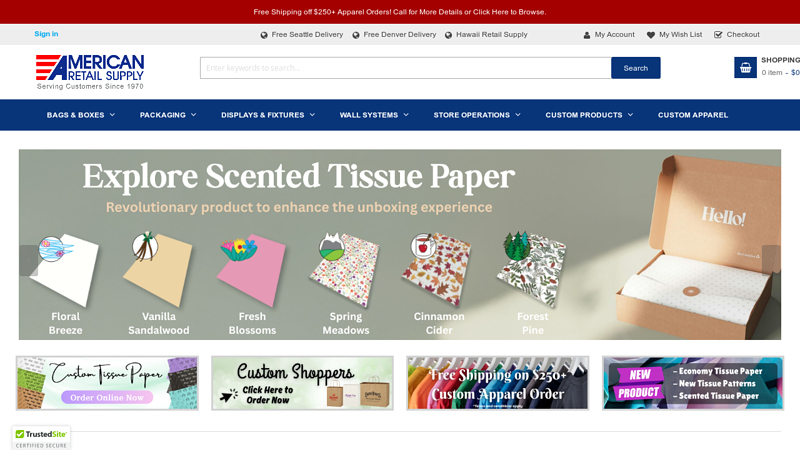Open the Custom Apparel menu item
Screen dimensions: 800x450
(692, 115)
